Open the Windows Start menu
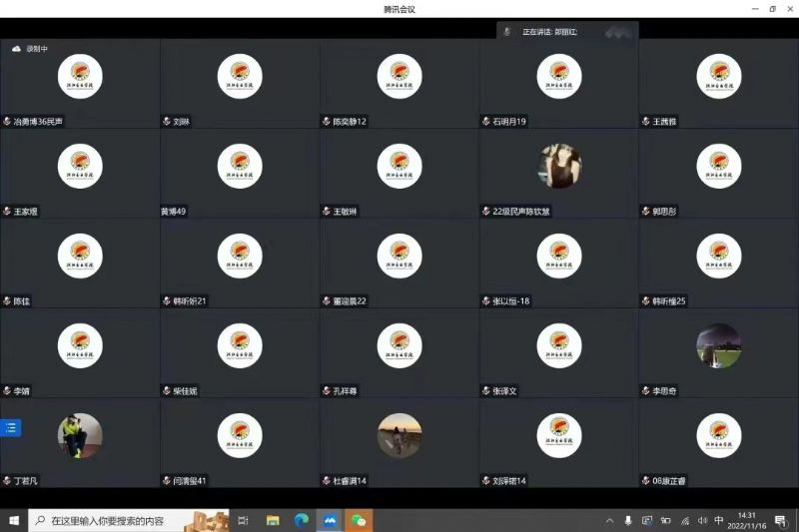The image size is (799, 532). pos(14,521)
